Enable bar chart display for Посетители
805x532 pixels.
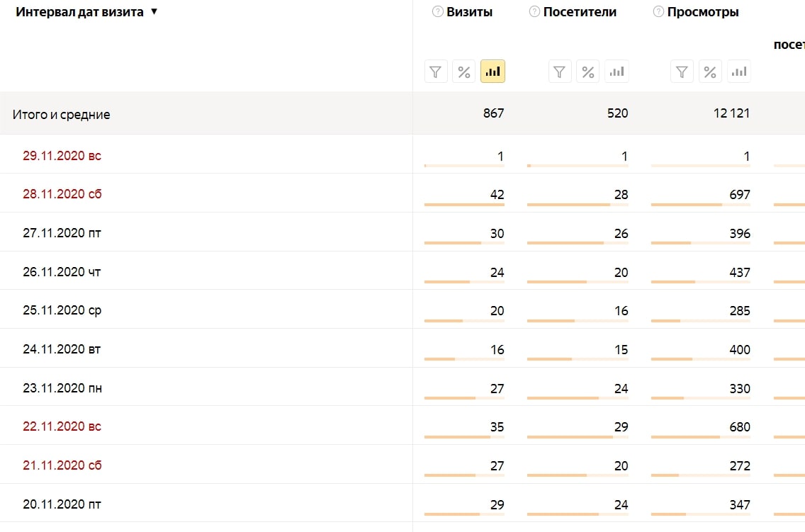click(x=617, y=72)
